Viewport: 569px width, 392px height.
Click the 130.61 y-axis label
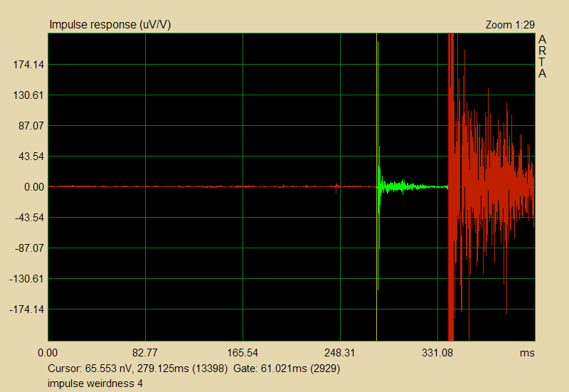(28, 95)
